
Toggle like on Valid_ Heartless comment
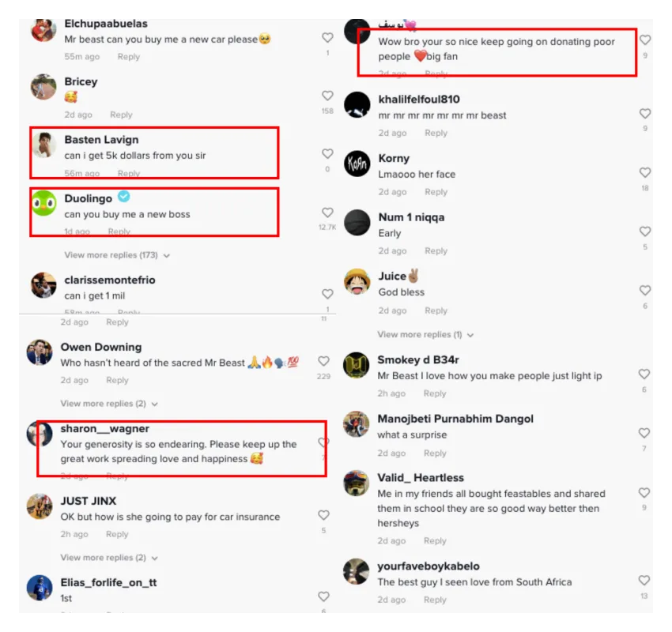click(644, 493)
